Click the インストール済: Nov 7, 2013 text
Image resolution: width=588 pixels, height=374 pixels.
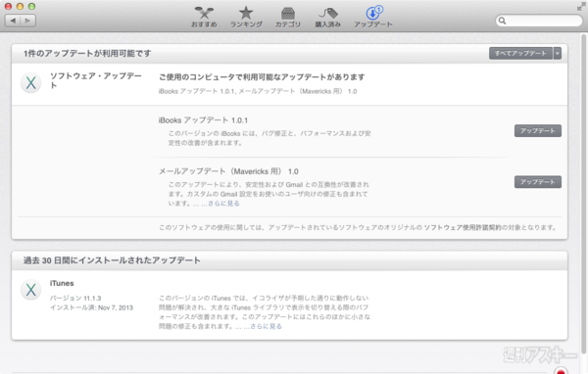[91, 307]
